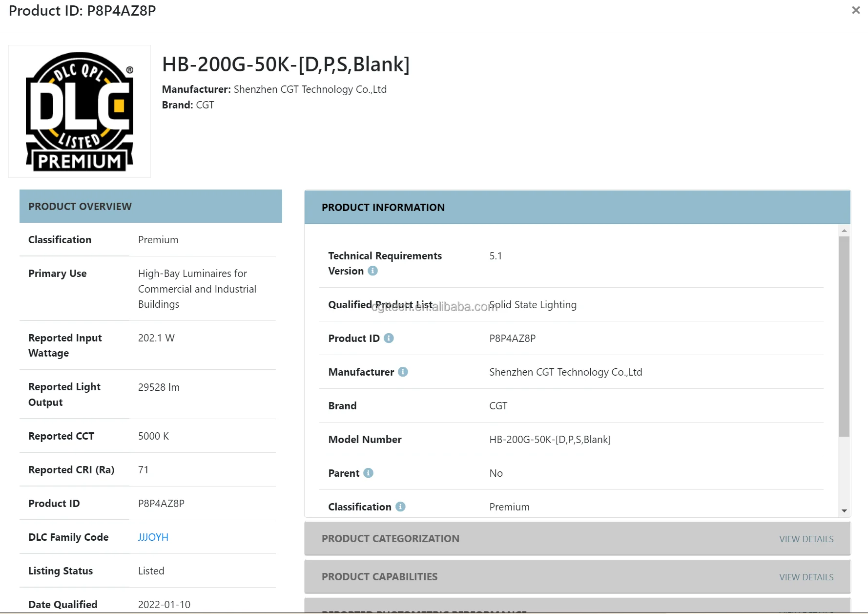View details for Product Categorization
868x614 pixels.
coord(806,539)
